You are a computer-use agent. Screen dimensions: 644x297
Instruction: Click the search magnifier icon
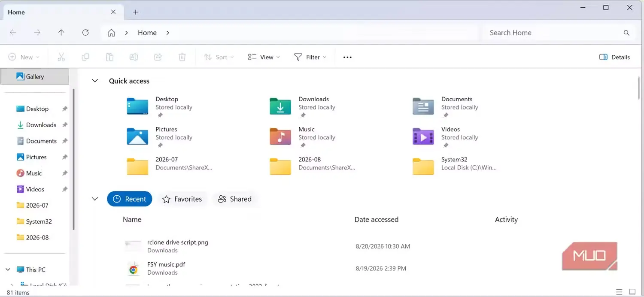coord(626,33)
